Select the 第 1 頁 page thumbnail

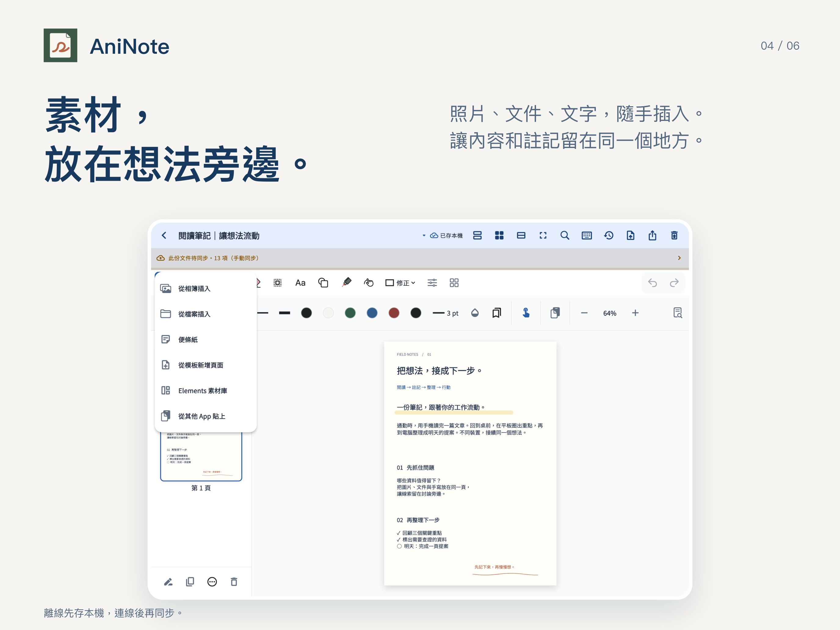(201, 456)
